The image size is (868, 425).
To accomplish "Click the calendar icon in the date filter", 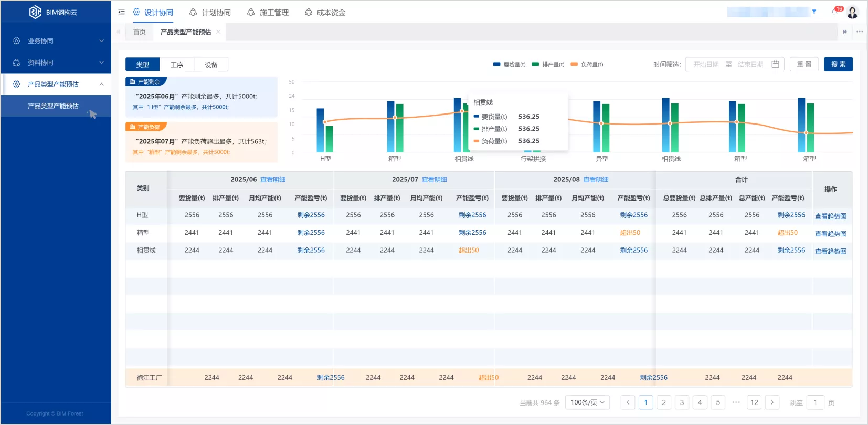I will coord(775,64).
